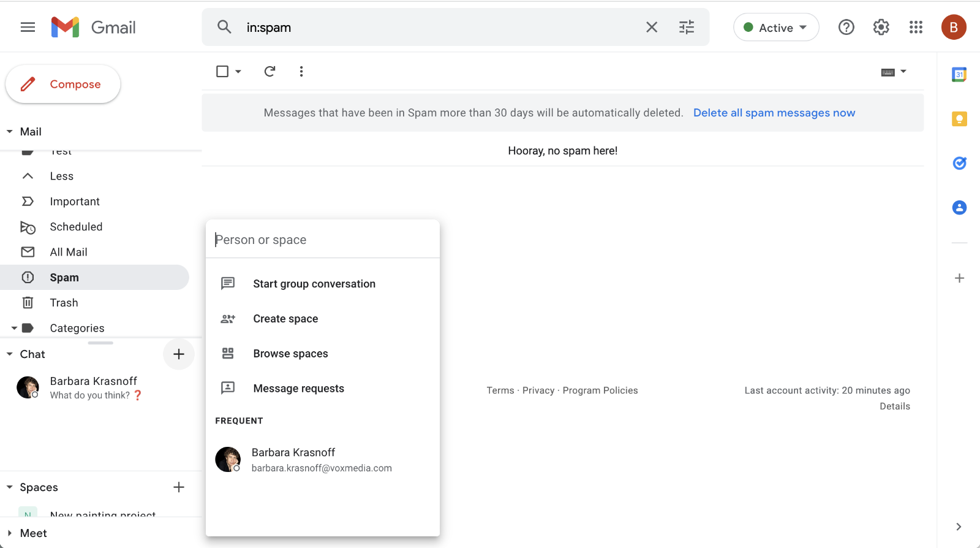
Task: Select Create space option
Action: pos(323,319)
